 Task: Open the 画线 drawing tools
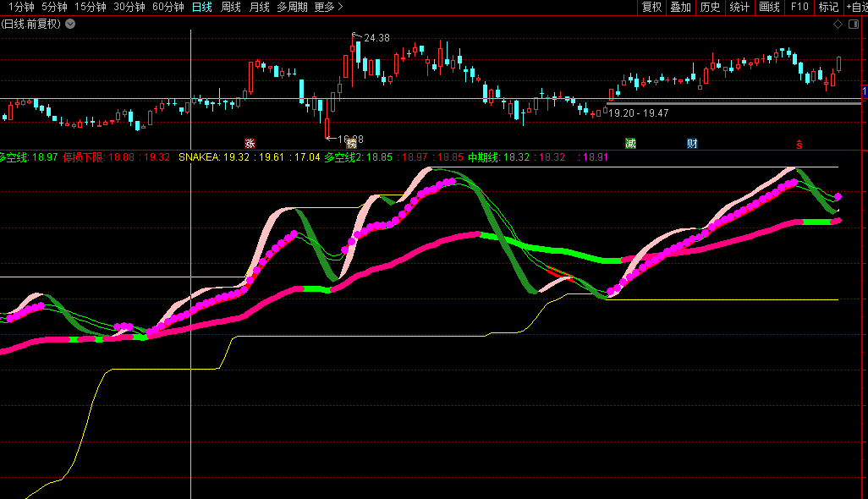click(x=769, y=8)
